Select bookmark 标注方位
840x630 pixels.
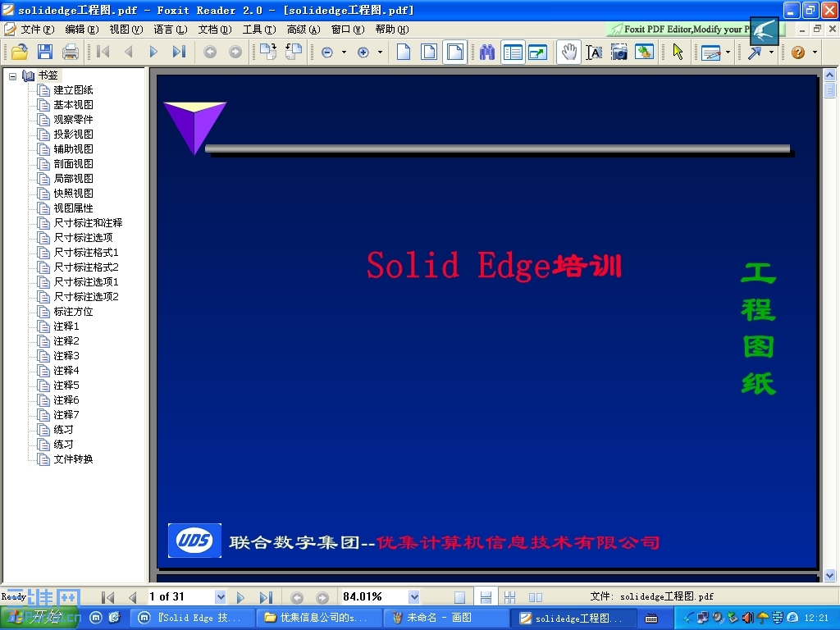[73, 311]
